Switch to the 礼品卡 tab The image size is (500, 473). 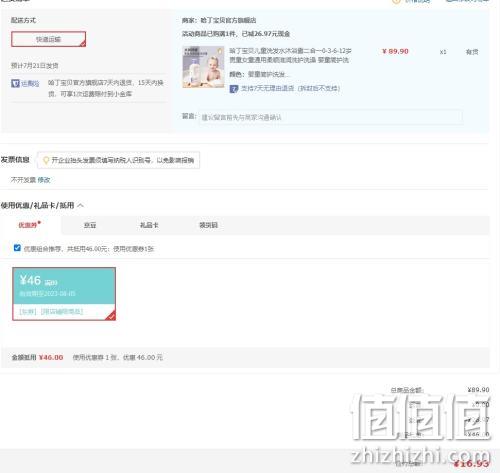click(x=149, y=225)
